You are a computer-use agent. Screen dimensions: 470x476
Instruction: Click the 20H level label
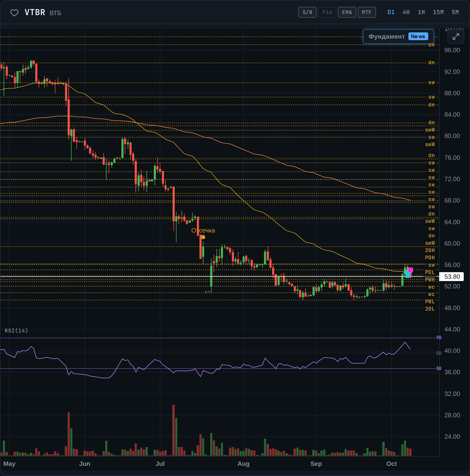pyautogui.click(x=430, y=250)
